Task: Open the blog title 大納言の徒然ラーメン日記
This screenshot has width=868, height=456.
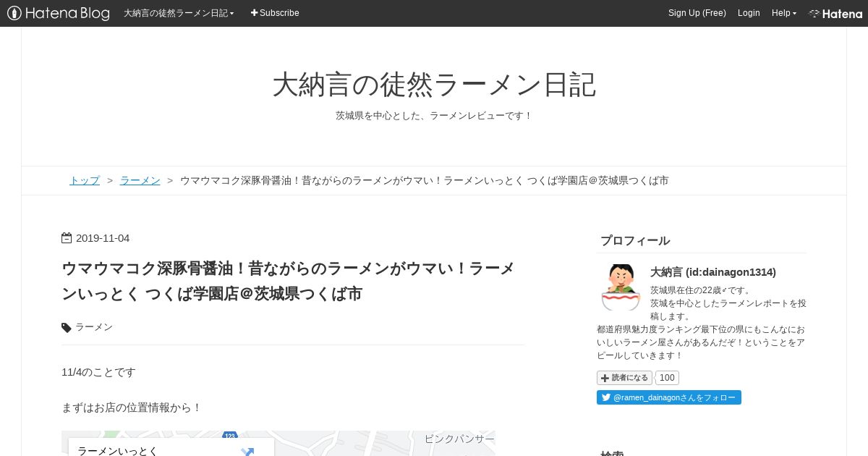Action: click(434, 85)
